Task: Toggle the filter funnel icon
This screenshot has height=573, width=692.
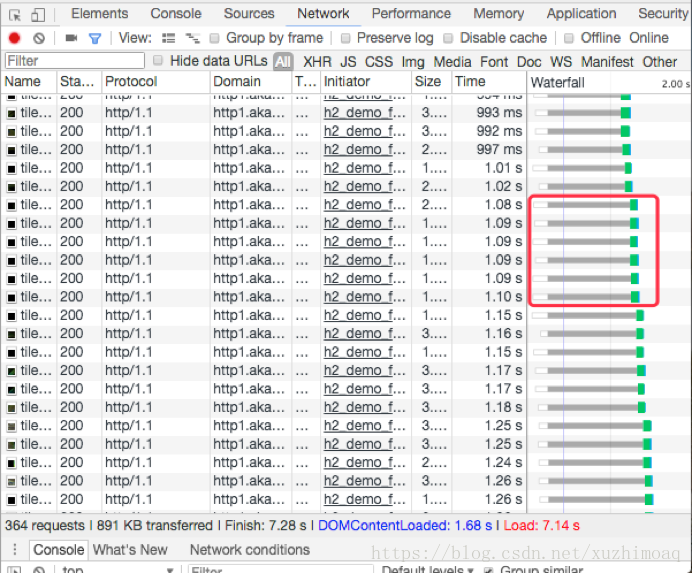Action: (x=95, y=39)
